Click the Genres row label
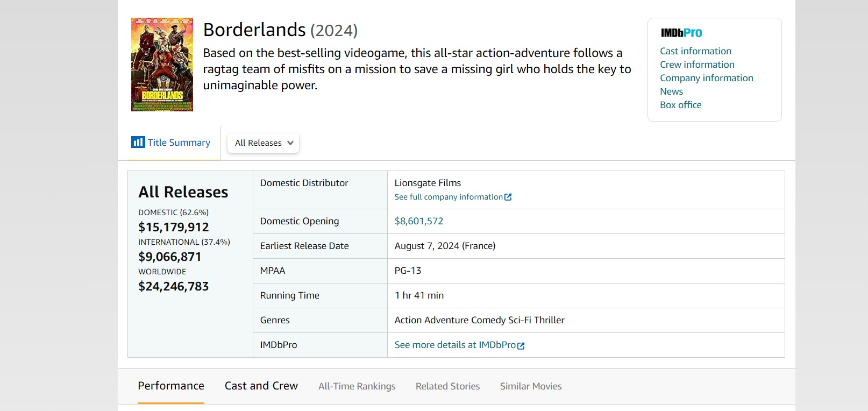 [x=275, y=320]
